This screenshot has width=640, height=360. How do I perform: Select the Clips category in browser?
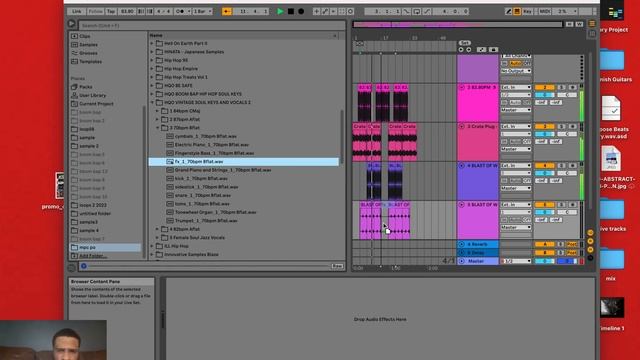point(85,36)
